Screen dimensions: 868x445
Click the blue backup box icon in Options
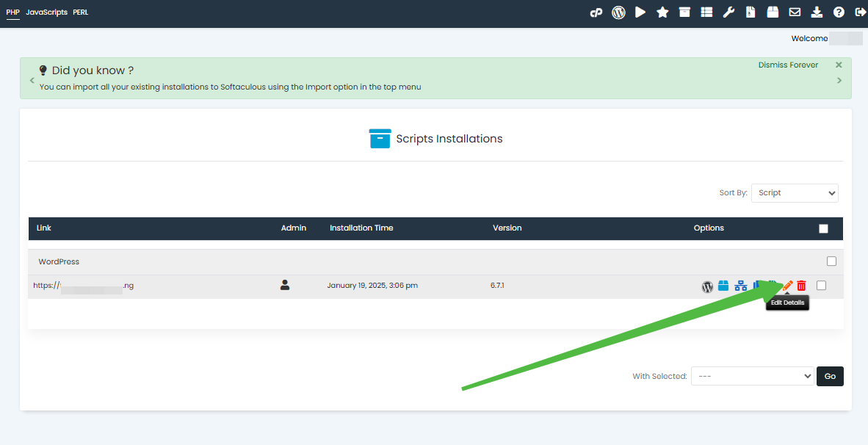point(723,286)
